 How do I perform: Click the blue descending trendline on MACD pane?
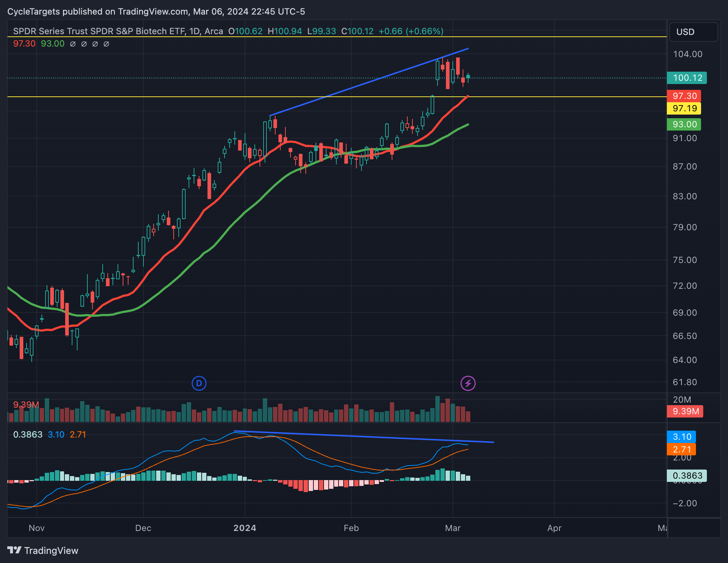[x=364, y=437]
